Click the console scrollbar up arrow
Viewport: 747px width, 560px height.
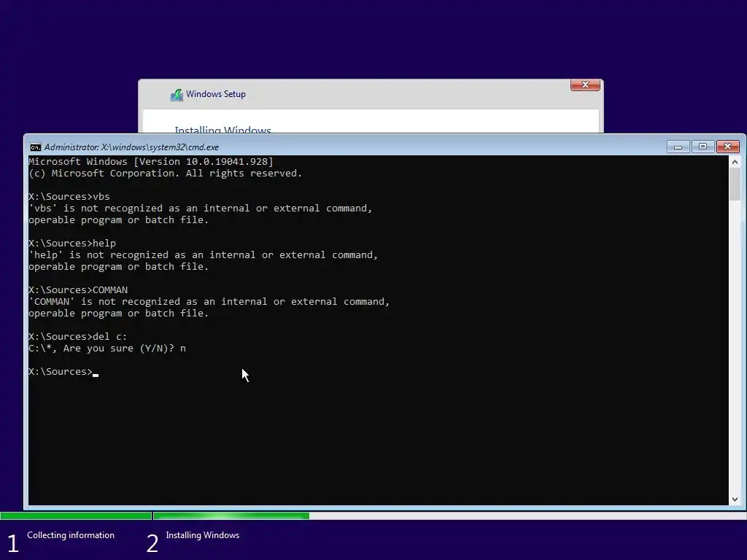[x=735, y=162]
